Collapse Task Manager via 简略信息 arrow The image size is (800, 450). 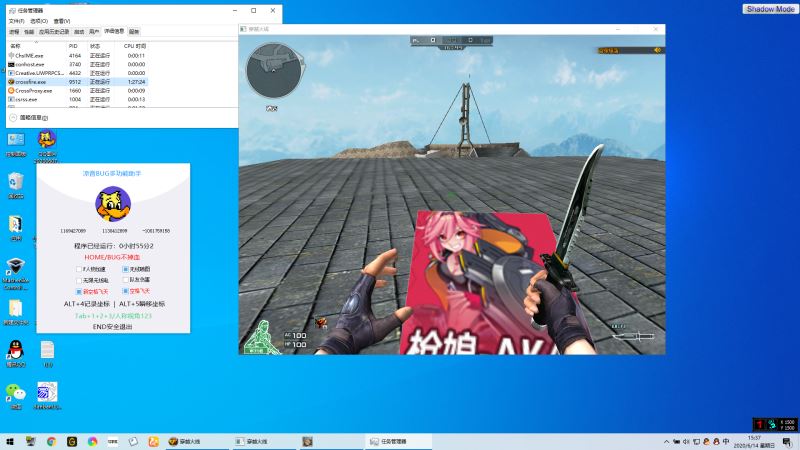point(13,117)
